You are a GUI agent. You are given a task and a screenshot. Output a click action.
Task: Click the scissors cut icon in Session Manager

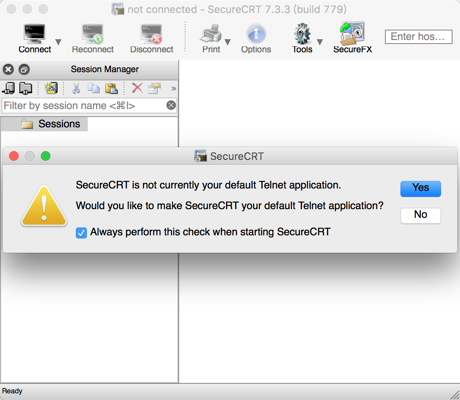pyautogui.click(x=76, y=88)
